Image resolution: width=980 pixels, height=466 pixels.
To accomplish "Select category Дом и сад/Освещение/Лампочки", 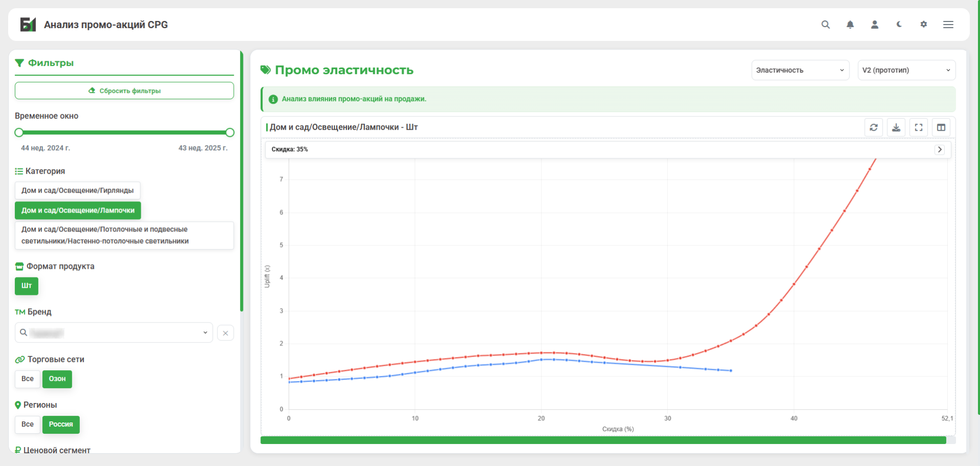I will pyautogui.click(x=78, y=210).
